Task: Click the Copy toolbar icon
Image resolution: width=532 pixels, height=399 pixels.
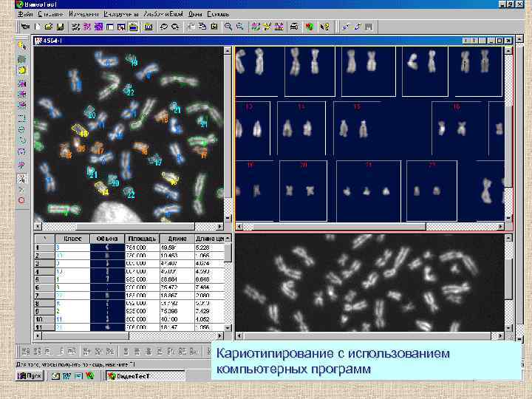Action: (202, 27)
